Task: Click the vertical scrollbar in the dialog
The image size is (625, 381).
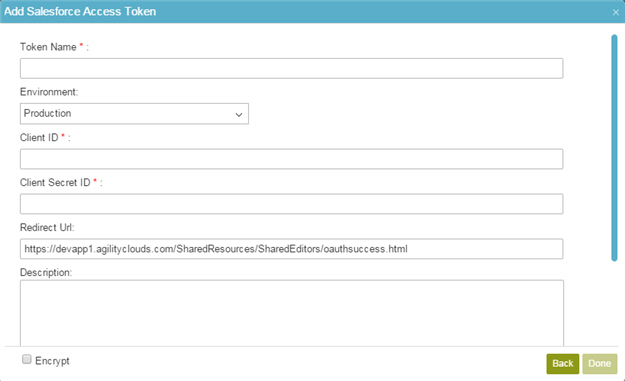Action: tap(614, 148)
